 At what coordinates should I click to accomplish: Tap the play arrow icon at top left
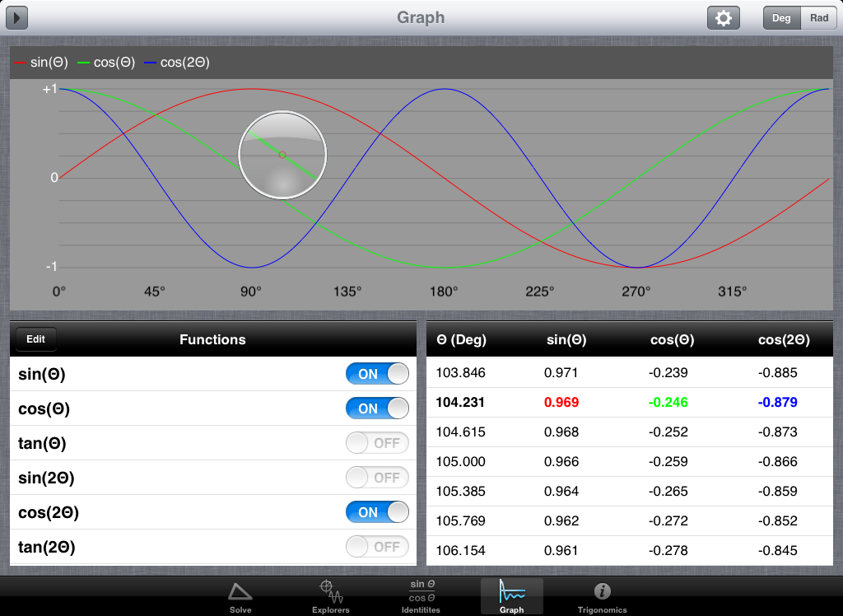coord(16,17)
